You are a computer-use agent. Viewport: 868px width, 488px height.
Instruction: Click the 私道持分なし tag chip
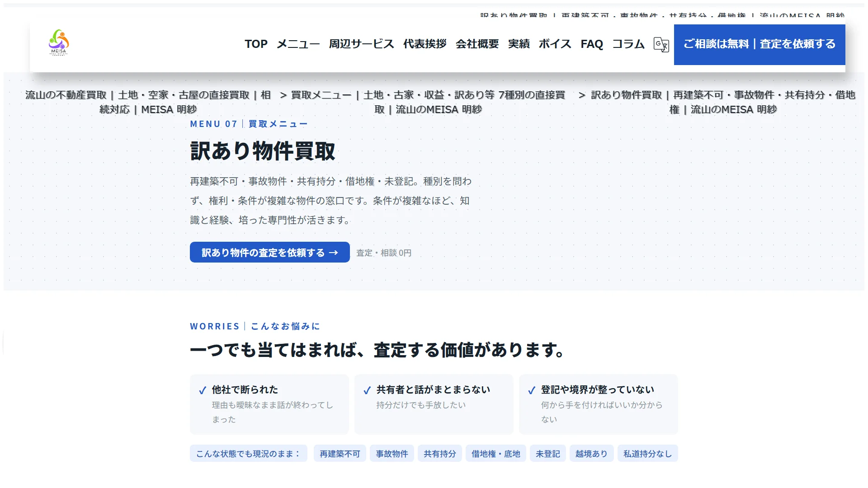[x=648, y=453]
